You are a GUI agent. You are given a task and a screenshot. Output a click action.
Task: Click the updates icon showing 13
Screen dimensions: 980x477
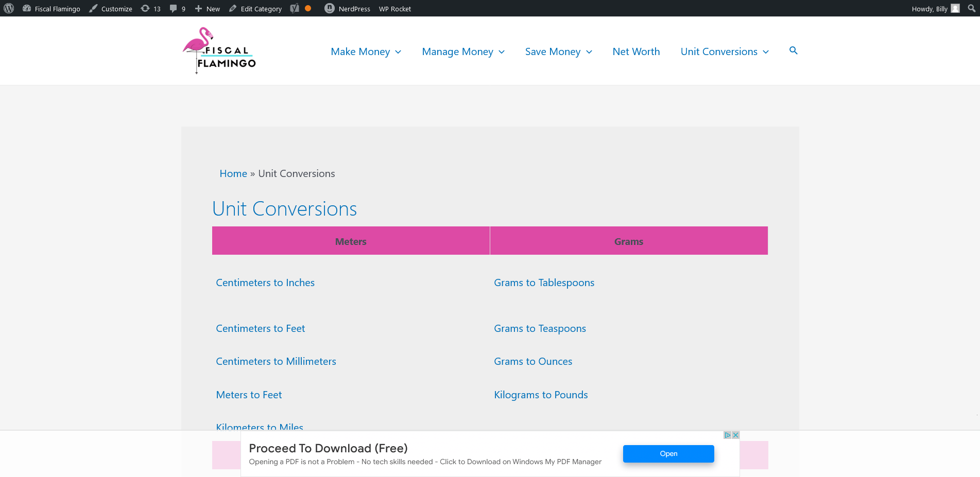click(x=150, y=8)
